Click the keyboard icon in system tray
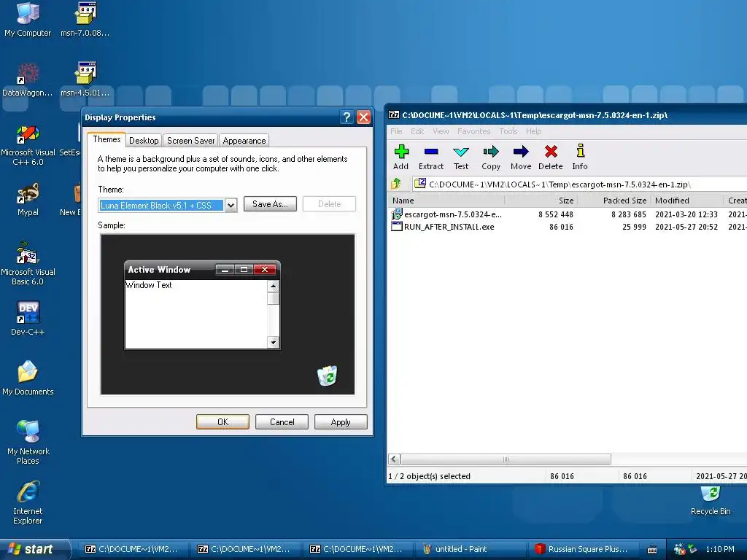This screenshot has height=560, width=747. tap(652, 549)
